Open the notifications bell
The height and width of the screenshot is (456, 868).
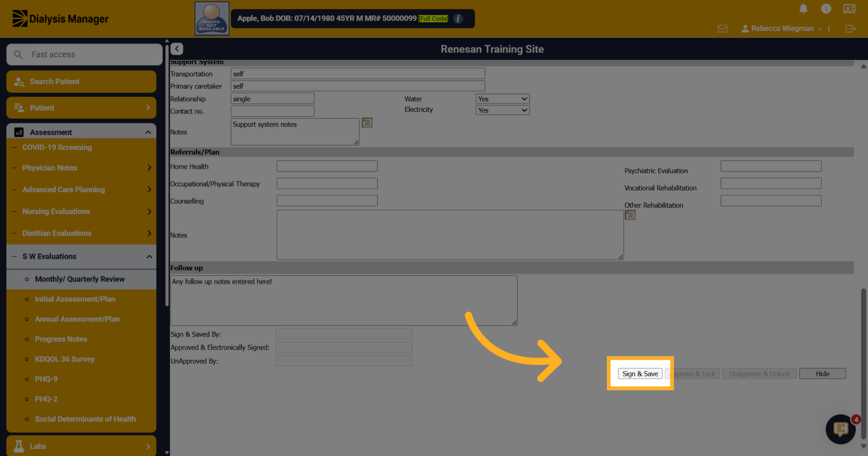803,9
